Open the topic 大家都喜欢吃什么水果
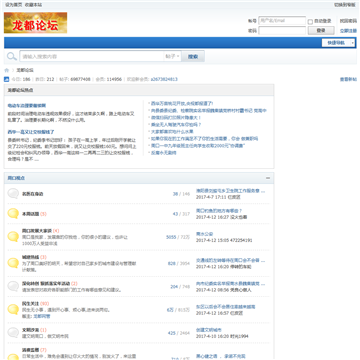This screenshot has height=360, width=360. tap(172, 132)
